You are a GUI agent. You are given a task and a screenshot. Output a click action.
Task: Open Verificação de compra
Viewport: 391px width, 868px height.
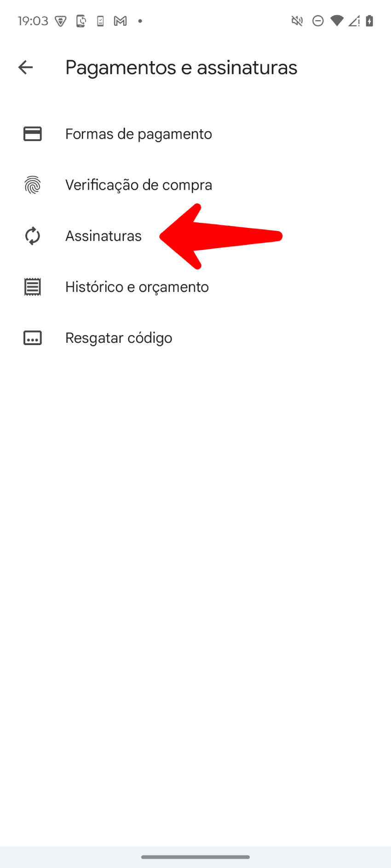(x=195, y=185)
